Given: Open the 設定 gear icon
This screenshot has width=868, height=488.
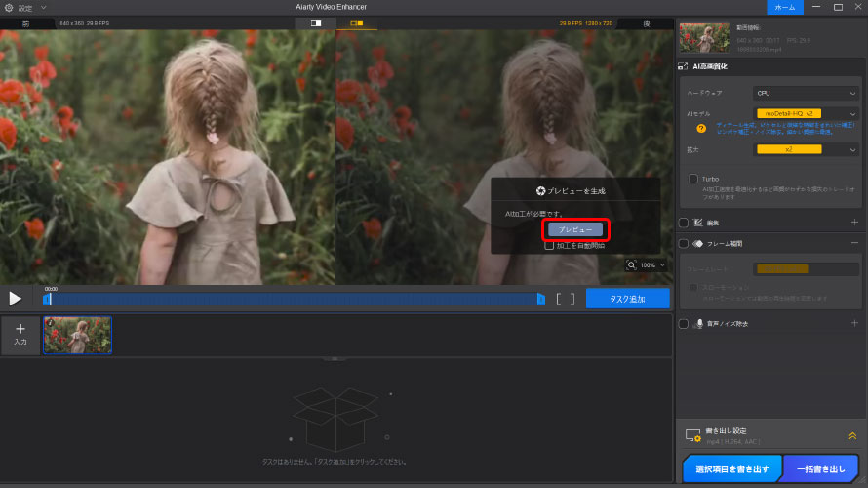Looking at the screenshot, I should pyautogui.click(x=9, y=8).
